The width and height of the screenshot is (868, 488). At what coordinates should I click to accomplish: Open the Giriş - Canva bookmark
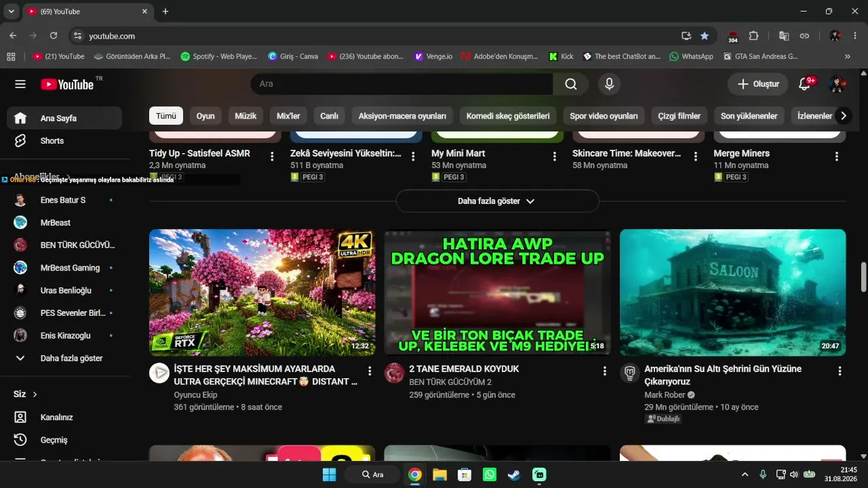[x=293, y=57]
